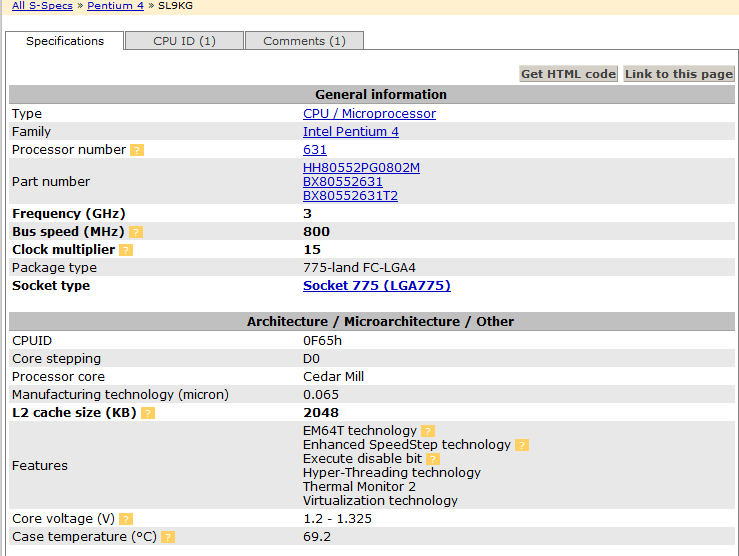Click the Frequency (GHz) value 3
Viewport: 739px width, 556px height.
[307, 213]
